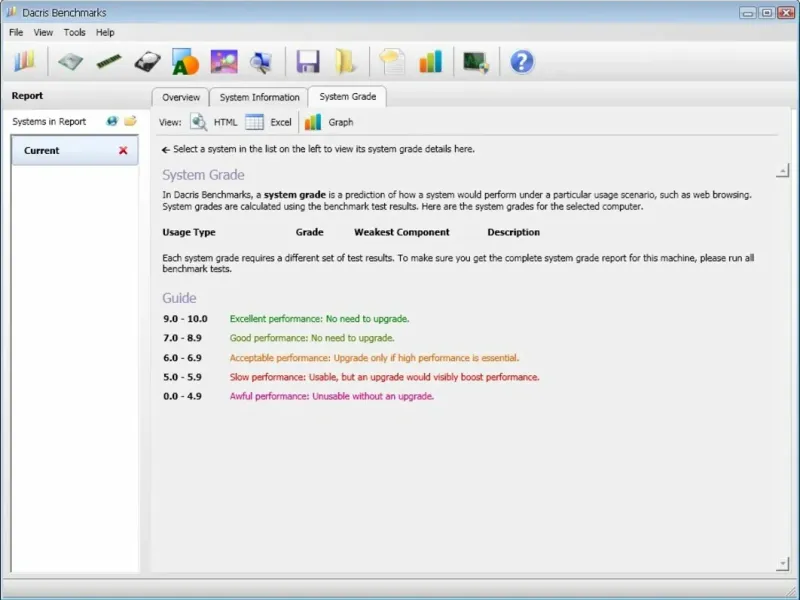Select the hard drive test icon
800x600 pixels.
(147, 62)
